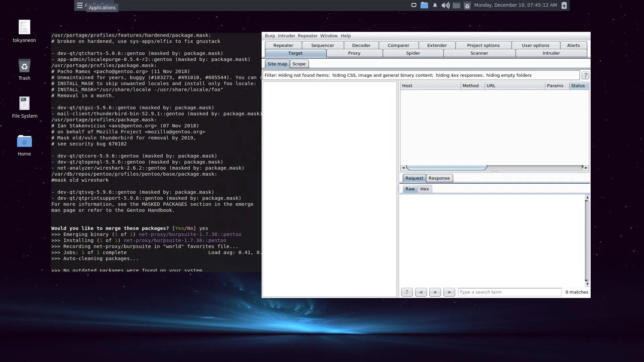The height and width of the screenshot is (362, 644).
Task: Open the blue folder panel icon
Action: tap(424, 5)
